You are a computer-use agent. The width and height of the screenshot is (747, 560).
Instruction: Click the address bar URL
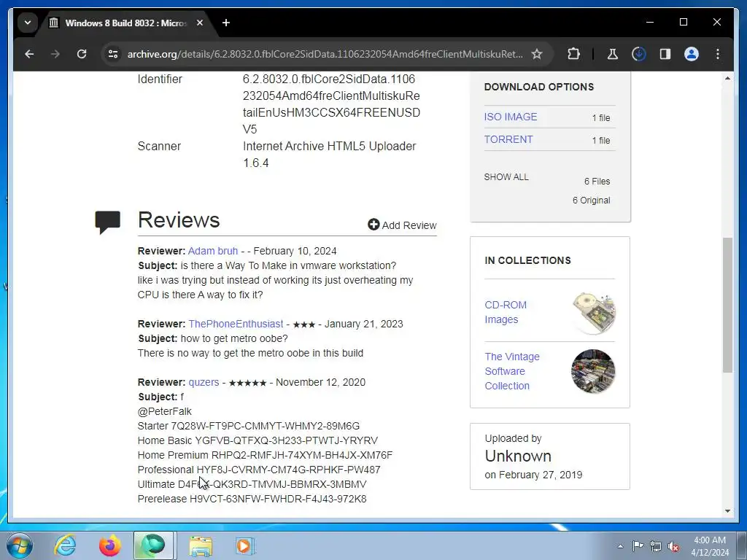click(325, 54)
